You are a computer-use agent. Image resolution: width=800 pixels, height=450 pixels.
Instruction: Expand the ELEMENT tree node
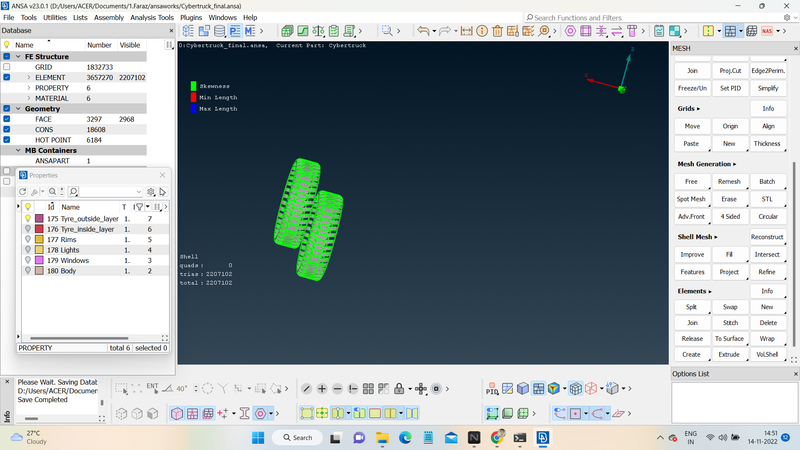(29, 78)
